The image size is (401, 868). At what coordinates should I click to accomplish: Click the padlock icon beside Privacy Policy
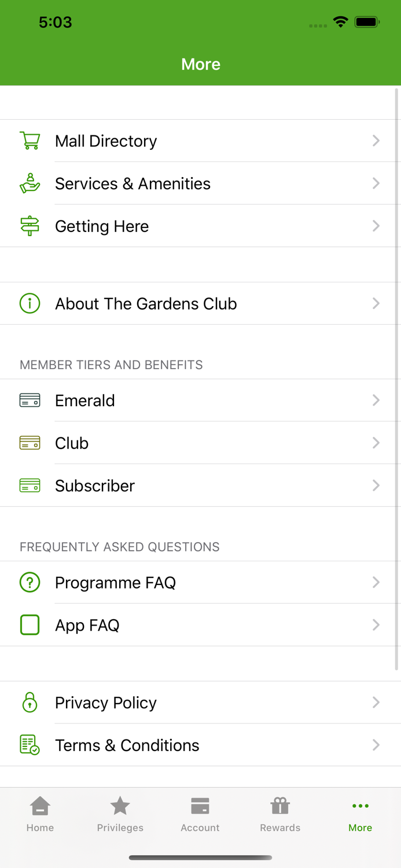tap(30, 702)
